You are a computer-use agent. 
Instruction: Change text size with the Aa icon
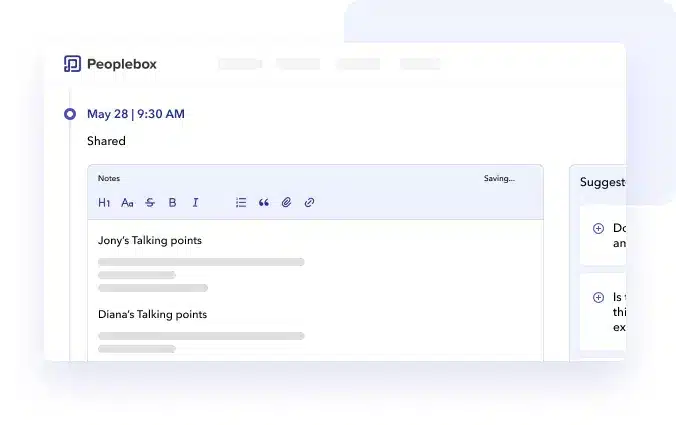coord(127,203)
